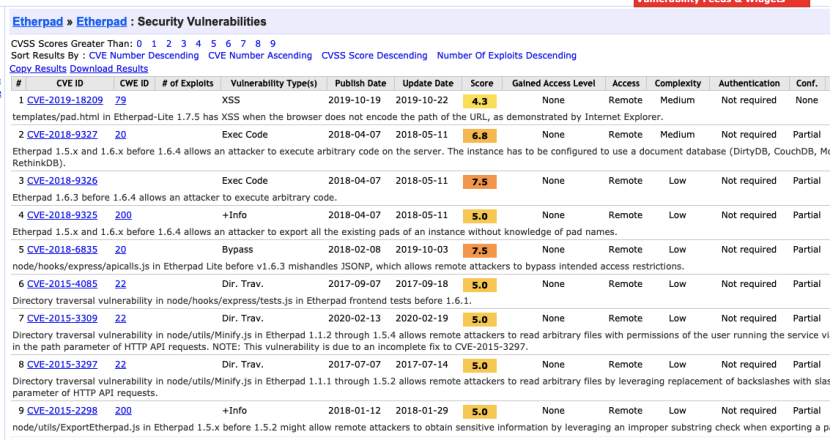Open CWE 22 link for CVE-2015-4085
Viewport: 832px width, 442px height.
(x=120, y=284)
